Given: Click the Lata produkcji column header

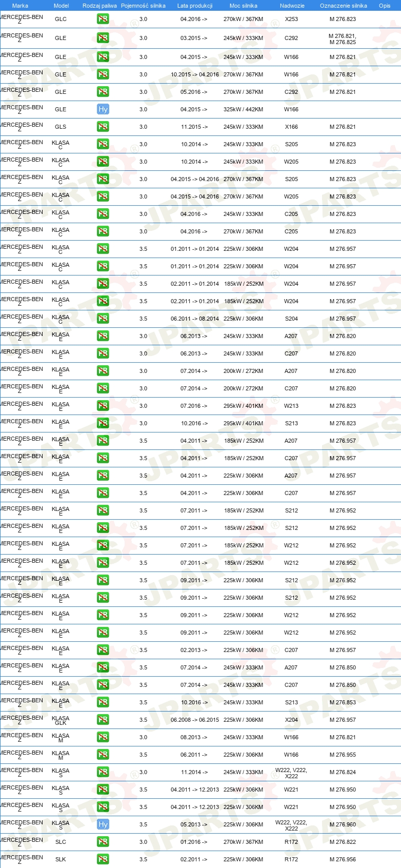Looking at the screenshot, I should pyautogui.click(x=194, y=6).
